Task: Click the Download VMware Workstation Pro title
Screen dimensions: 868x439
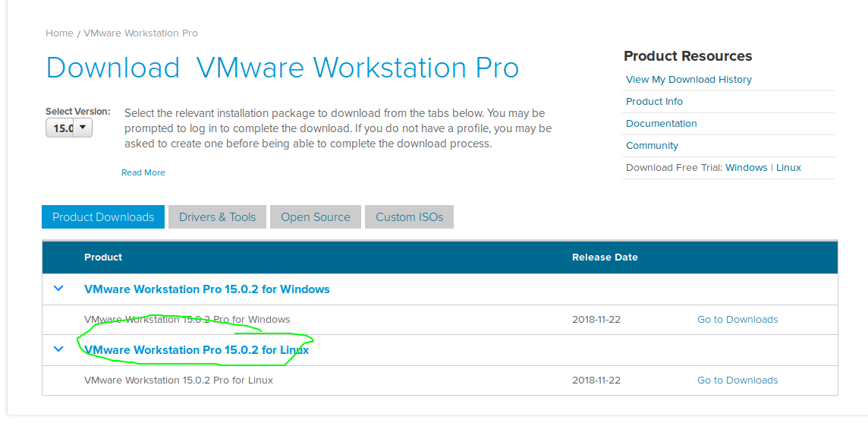Action: [x=282, y=68]
